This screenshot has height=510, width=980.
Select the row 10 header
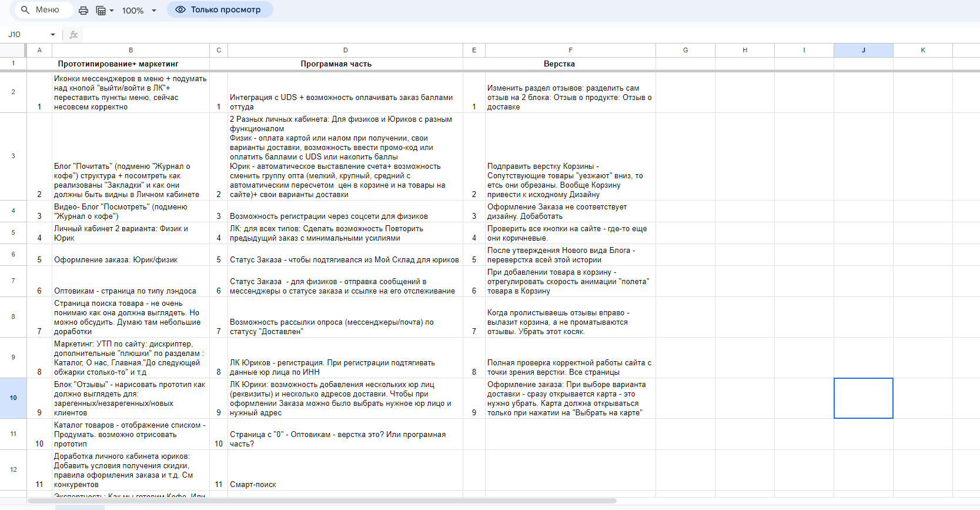point(13,398)
